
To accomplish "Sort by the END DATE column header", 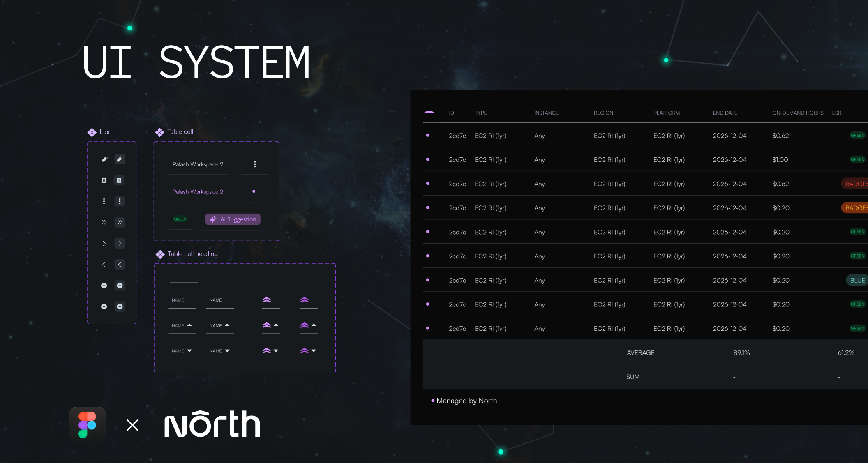I will click(725, 113).
